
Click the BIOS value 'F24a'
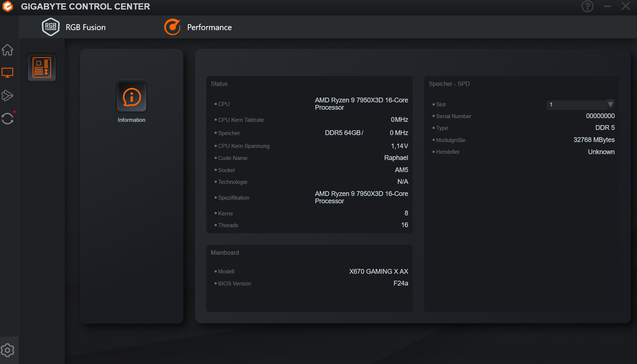pyautogui.click(x=401, y=283)
